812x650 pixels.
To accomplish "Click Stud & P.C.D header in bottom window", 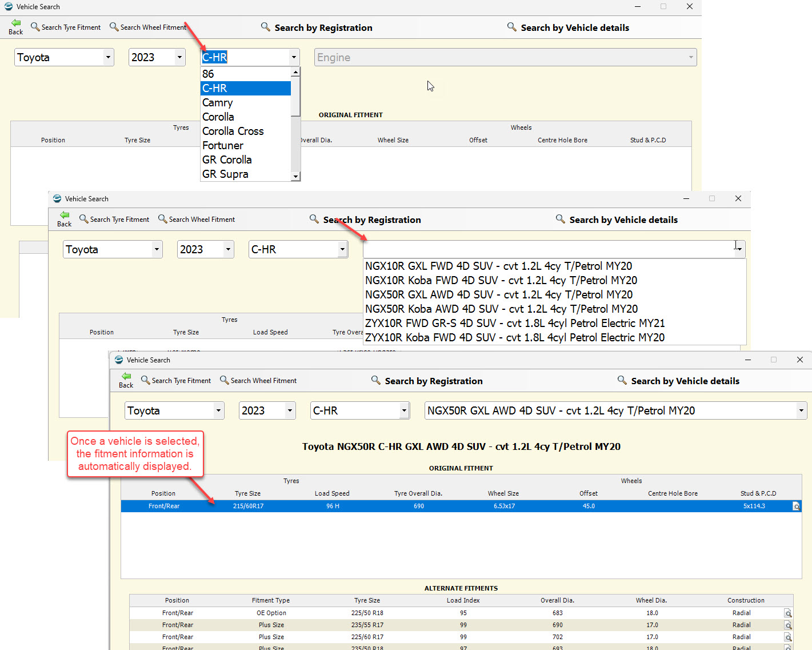I will coord(758,493).
